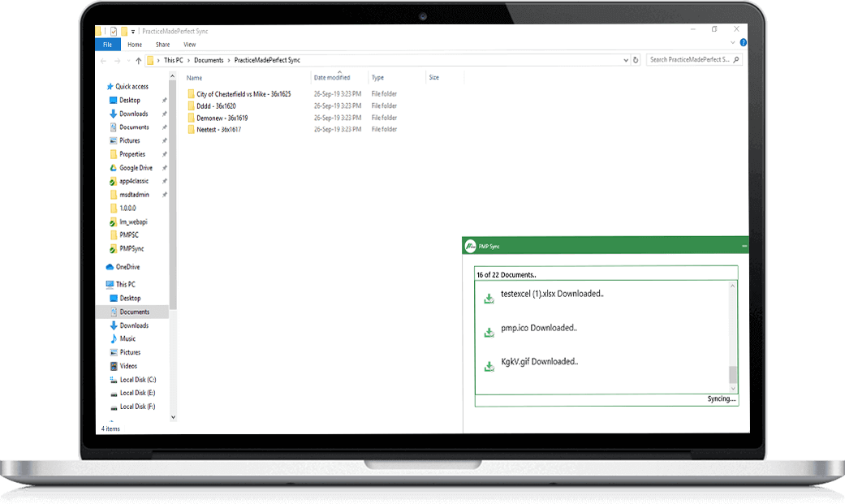This screenshot has height=504, width=845.
Task: Sort by Date modified column header
Action: tap(332, 78)
